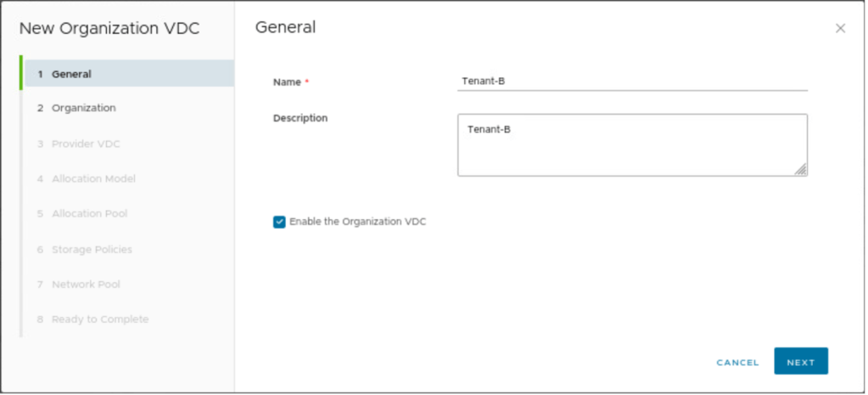Go to step 2 Organization
Viewport: 868px width, 395px height.
[83, 109]
